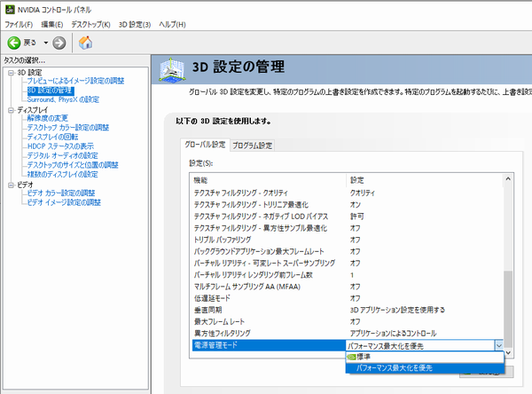Select the 低遅延モード row
532x394 pixels.
pos(348,298)
